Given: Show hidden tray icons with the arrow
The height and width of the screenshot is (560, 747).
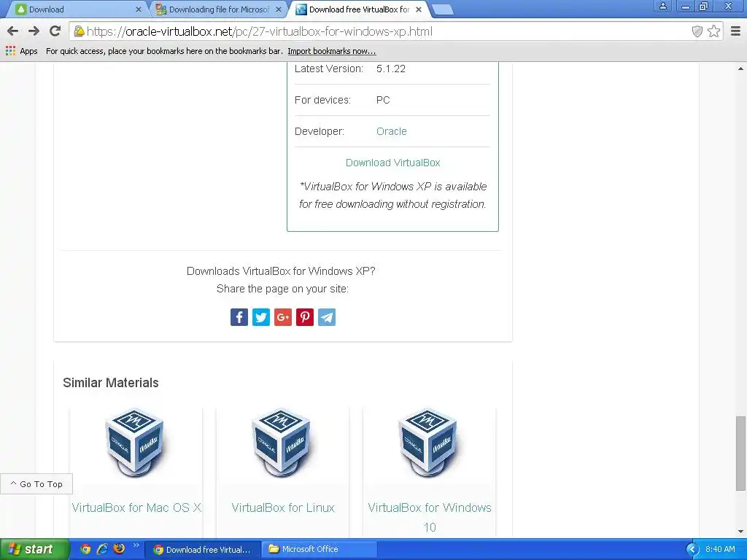Looking at the screenshot, I should [x=692, y=550].
